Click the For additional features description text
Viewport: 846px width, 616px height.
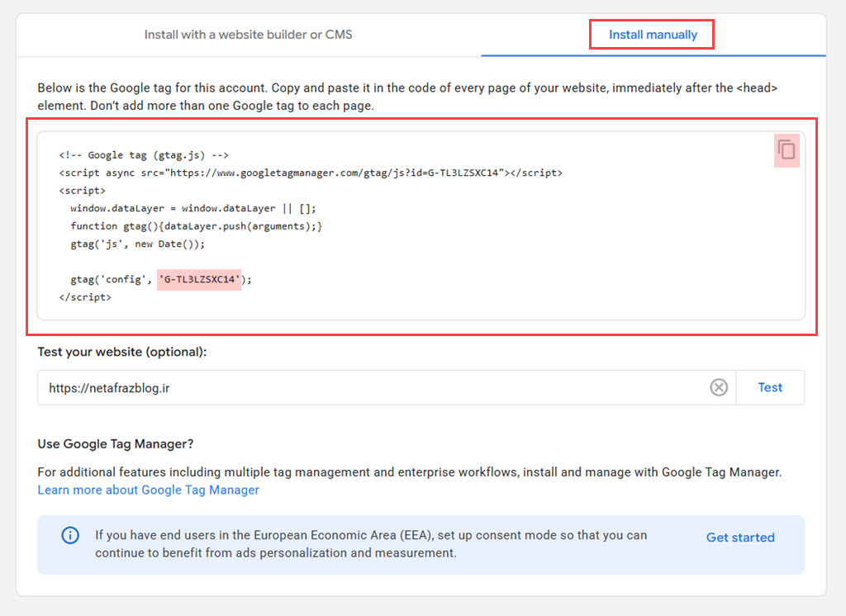(410, 472)
